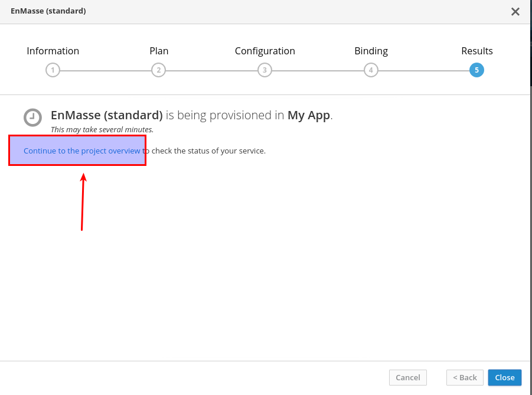Click the Configuration step label
This screenshot has height=395, width=532.
coord(265,51)
